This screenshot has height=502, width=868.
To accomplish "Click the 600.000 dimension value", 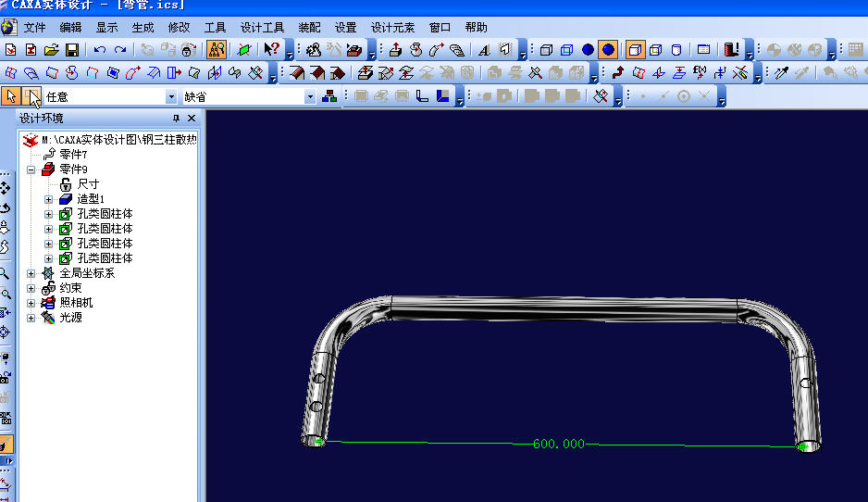I will tap(559, 444).
